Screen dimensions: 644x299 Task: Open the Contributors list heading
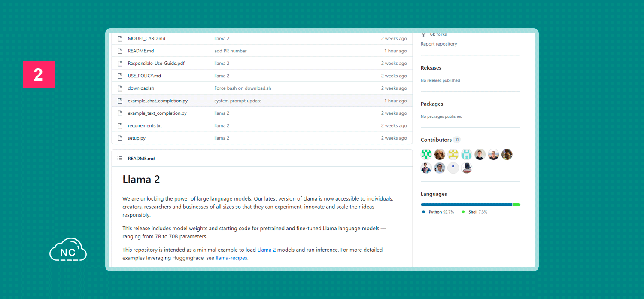[436, 140]
